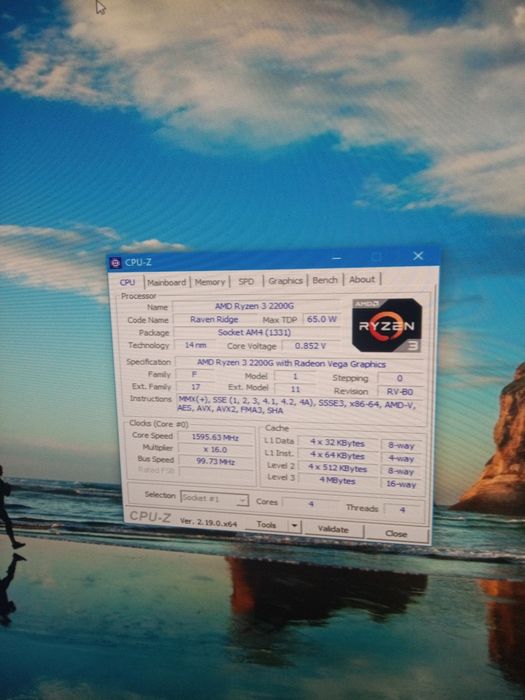Click the Instructions list text
The height and width of the screenshot is (700, 525).
296,404
